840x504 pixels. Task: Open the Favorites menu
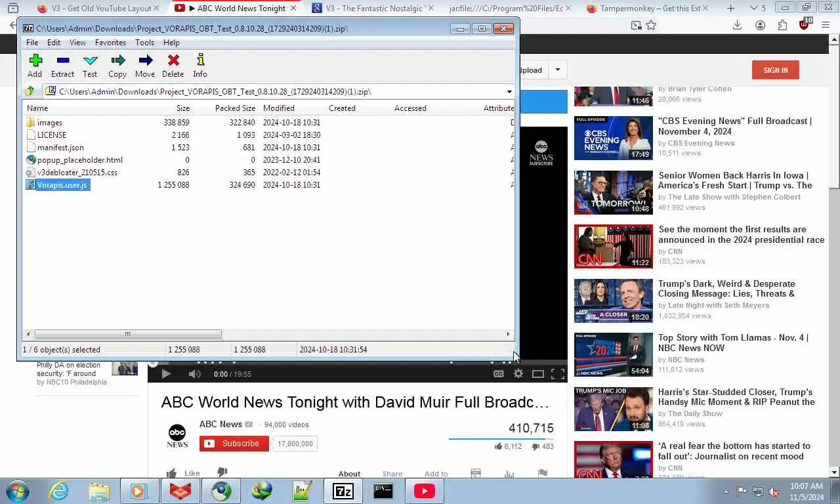coord(110,43)
